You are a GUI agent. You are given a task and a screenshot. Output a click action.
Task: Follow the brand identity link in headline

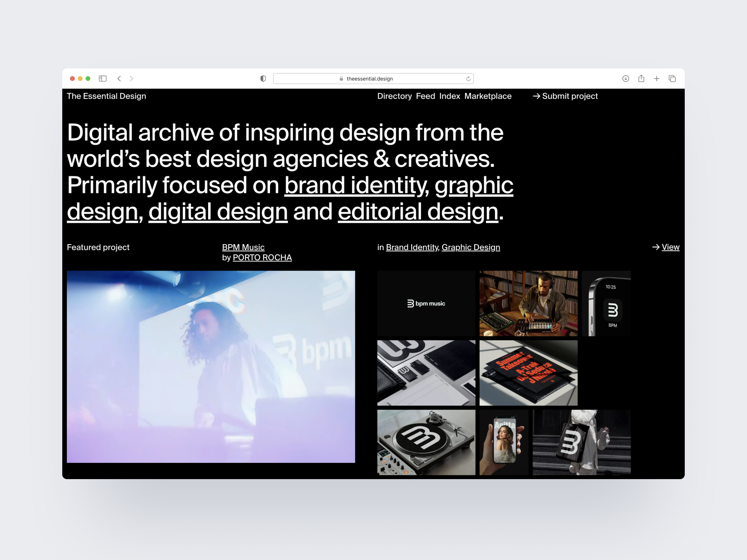point(356,185)
